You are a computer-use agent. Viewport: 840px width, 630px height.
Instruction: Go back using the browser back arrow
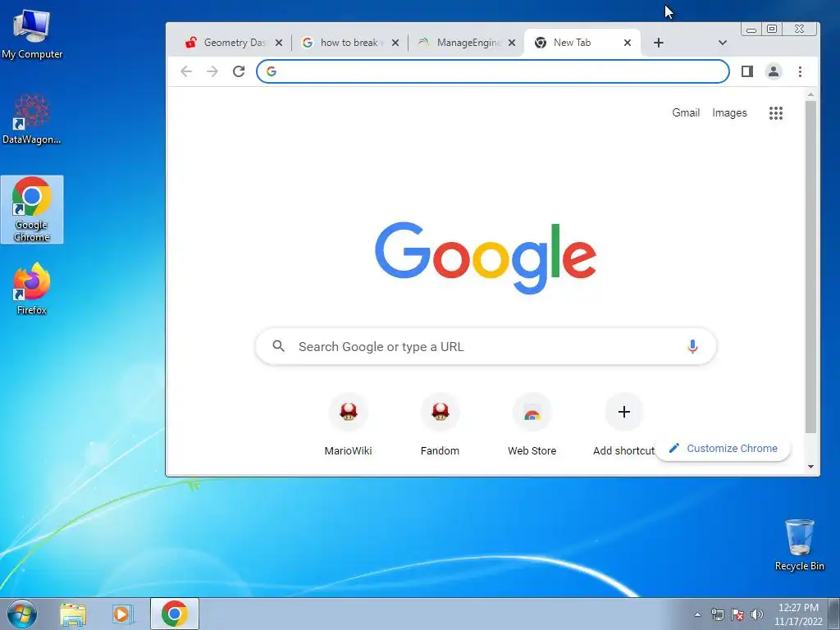click(186, 71)
